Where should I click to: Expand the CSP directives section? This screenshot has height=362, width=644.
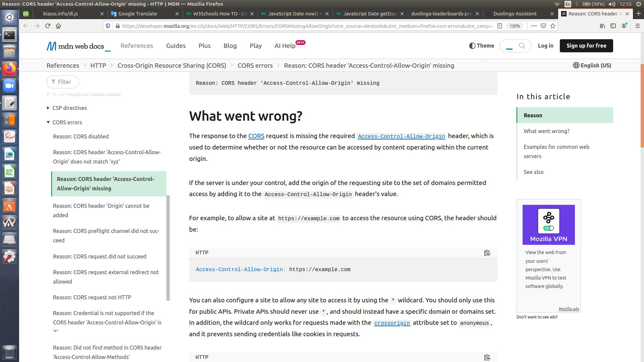(x=69, y=108)
